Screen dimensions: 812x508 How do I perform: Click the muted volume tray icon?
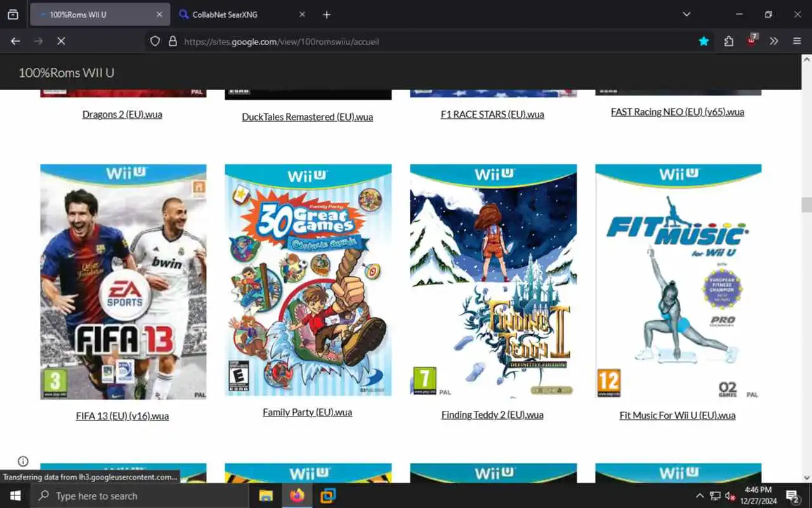[x=730, y=496]
